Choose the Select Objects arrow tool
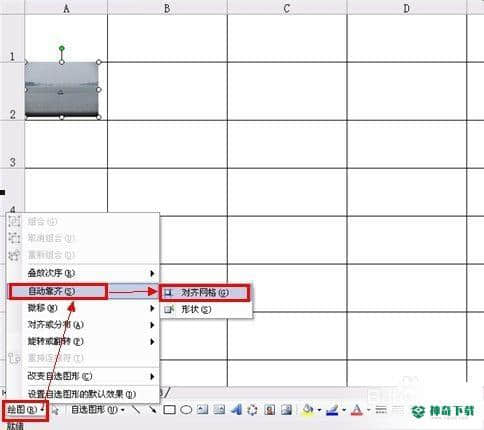This screenshot has height=430, width=484. tap(55, 410)
